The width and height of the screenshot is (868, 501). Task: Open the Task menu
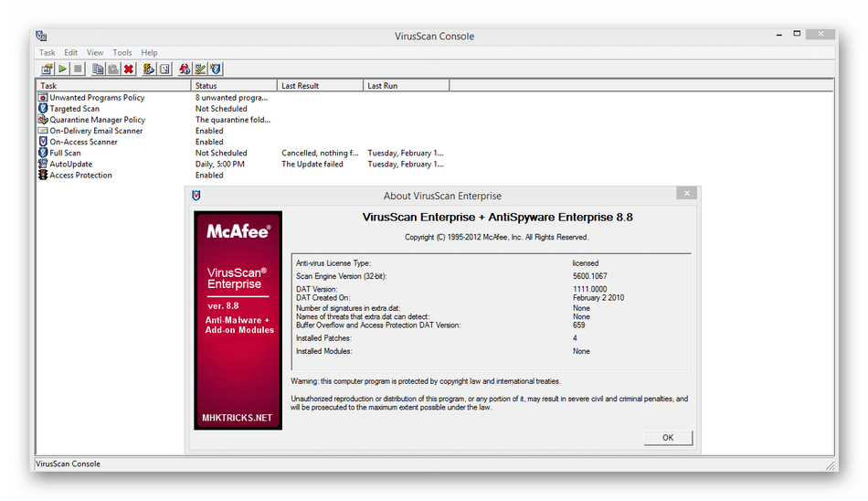(x=47, y=53)
